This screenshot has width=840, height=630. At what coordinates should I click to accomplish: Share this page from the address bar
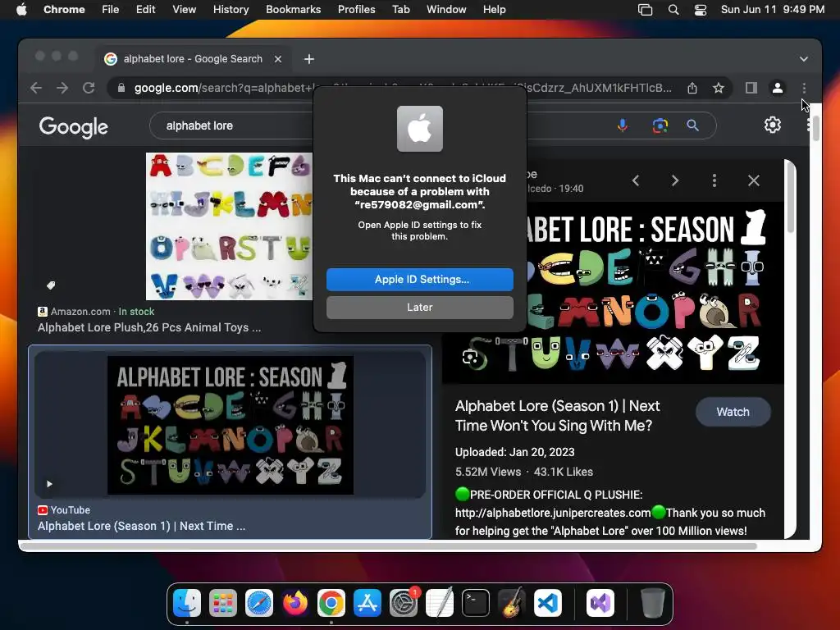click(692, 88)
